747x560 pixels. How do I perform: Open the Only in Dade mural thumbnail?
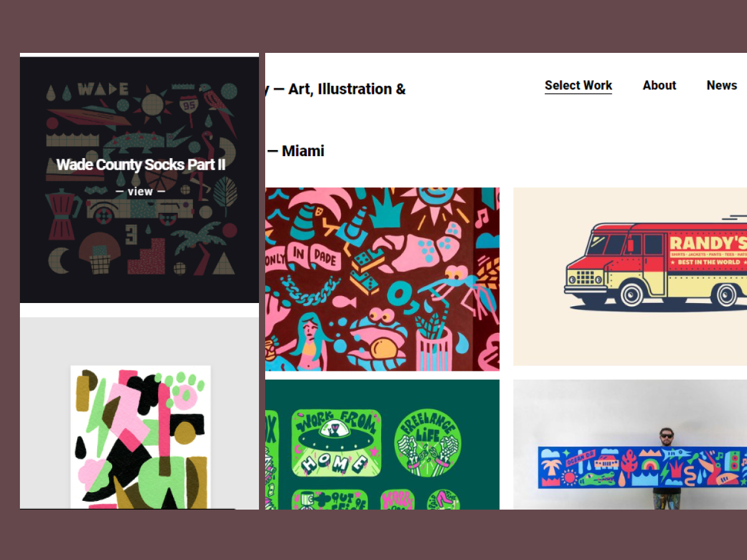click(x=382, y=279)
